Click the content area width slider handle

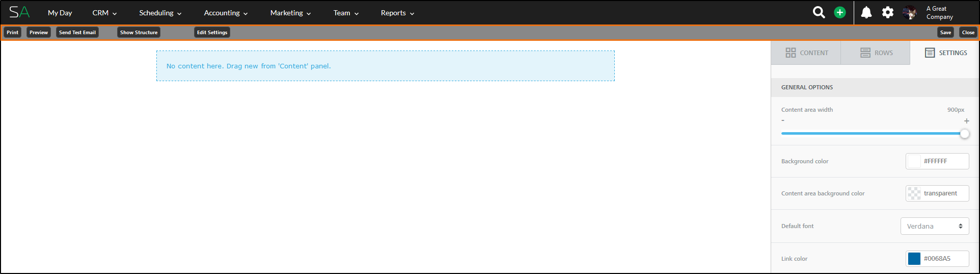[964, 134]
